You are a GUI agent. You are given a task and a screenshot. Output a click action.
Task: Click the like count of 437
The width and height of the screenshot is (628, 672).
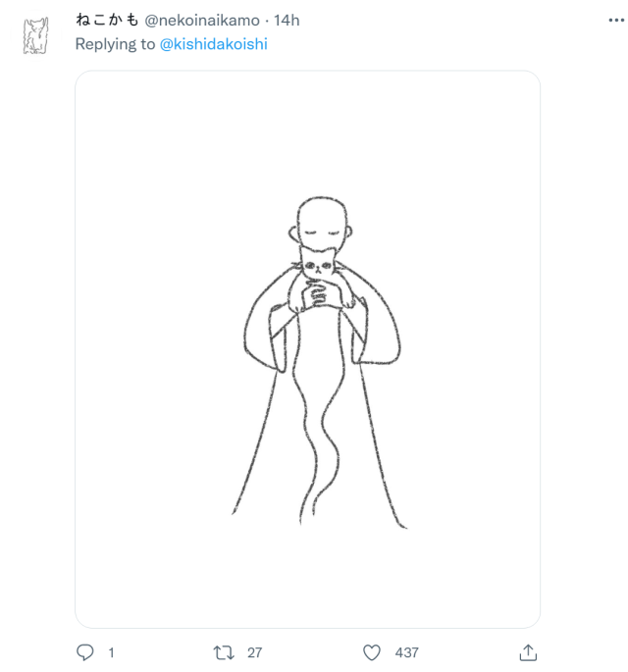pyautogui.click(x=406, y=652)
